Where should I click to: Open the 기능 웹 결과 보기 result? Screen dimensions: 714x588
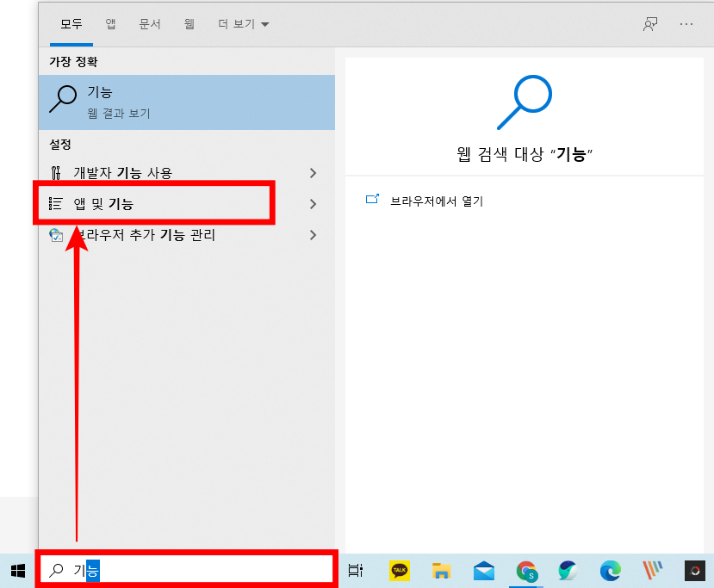click(187, 102)
